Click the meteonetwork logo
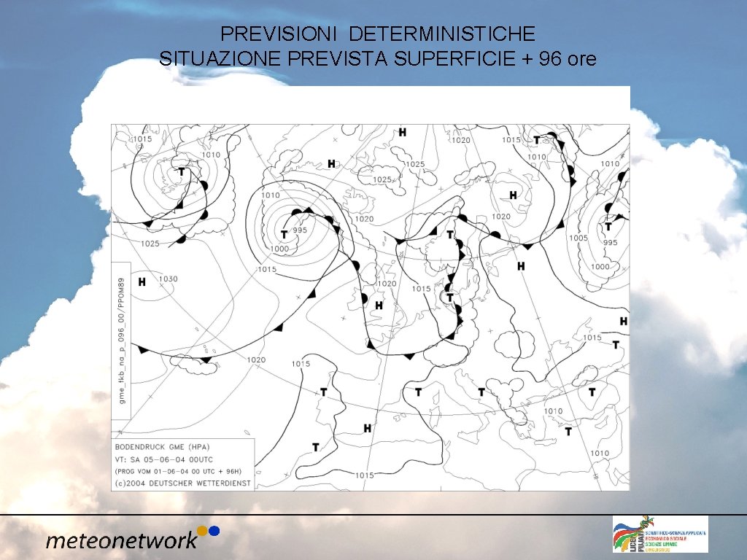 point(133,537)
